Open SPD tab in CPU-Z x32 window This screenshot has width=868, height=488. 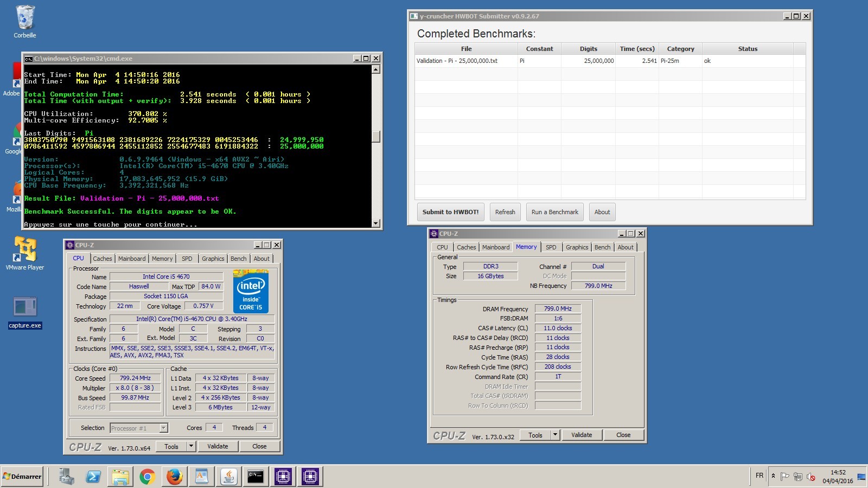click(551, 247)
